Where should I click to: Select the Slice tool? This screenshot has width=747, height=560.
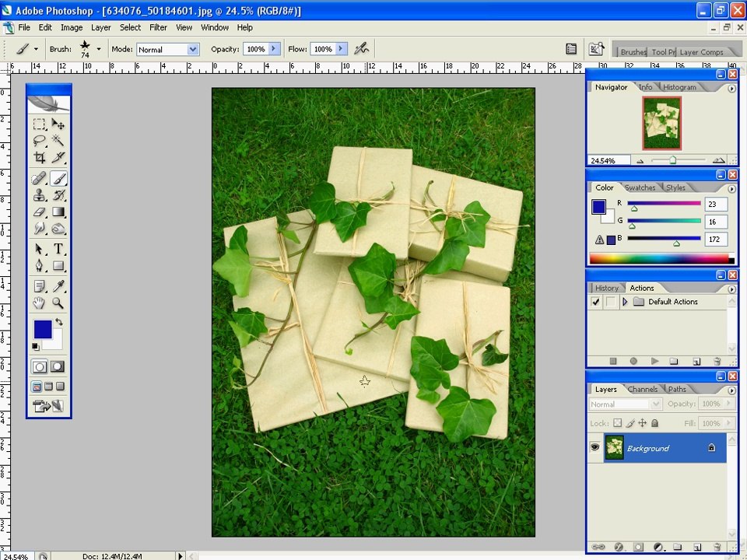click(x=58, y=157)
